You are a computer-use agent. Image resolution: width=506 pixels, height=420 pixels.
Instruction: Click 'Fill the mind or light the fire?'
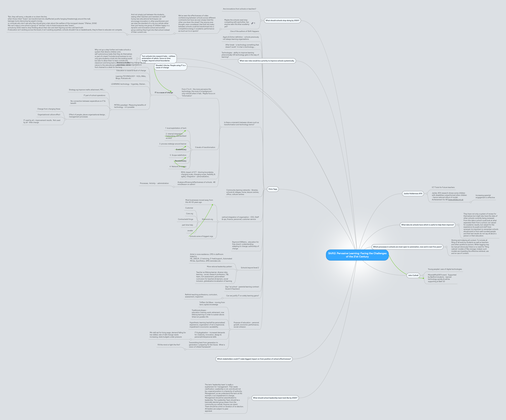[x=169, y=345]
